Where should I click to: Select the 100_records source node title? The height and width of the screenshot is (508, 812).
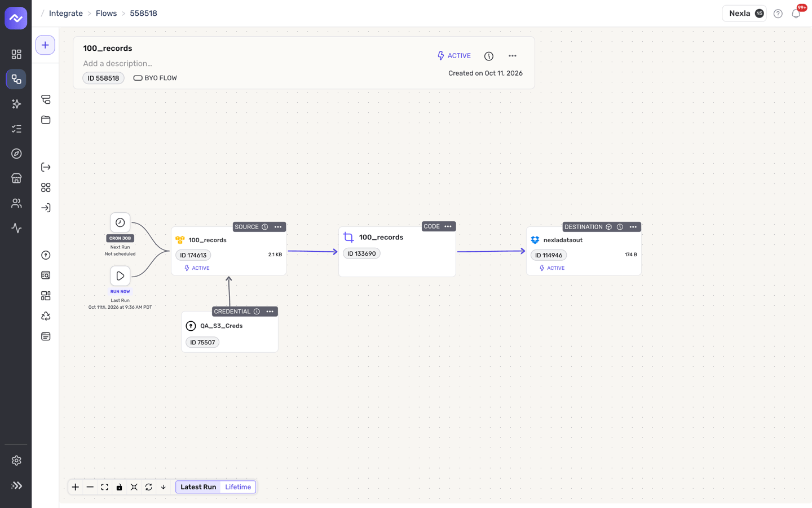click(208, 240)
